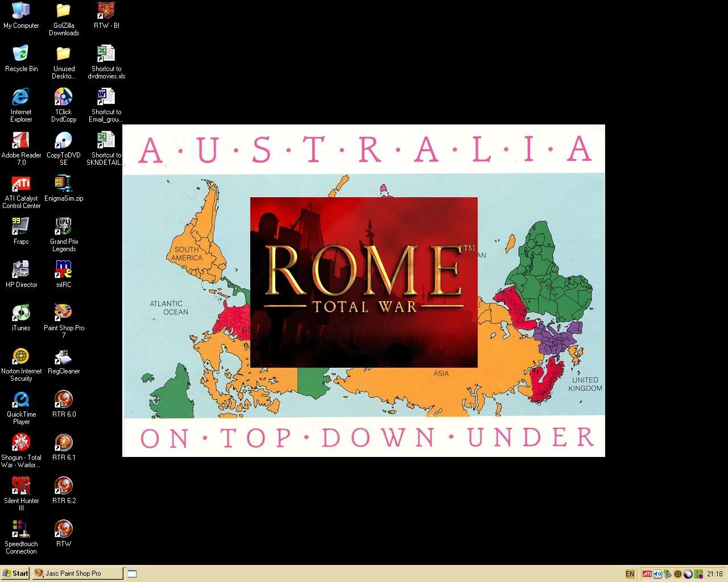Click the RTW - BI desktop icon

click(x=106, y=11)
